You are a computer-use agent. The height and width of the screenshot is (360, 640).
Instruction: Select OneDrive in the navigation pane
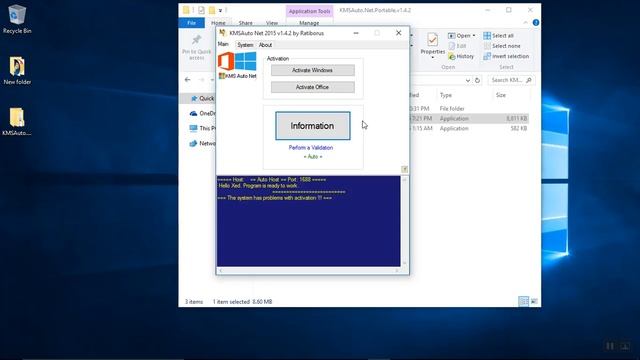202,113
